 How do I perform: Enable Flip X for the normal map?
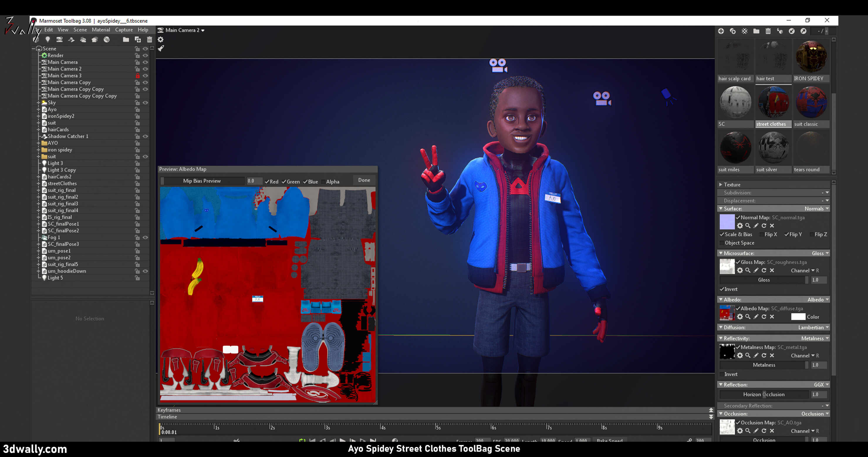[761, 234]
